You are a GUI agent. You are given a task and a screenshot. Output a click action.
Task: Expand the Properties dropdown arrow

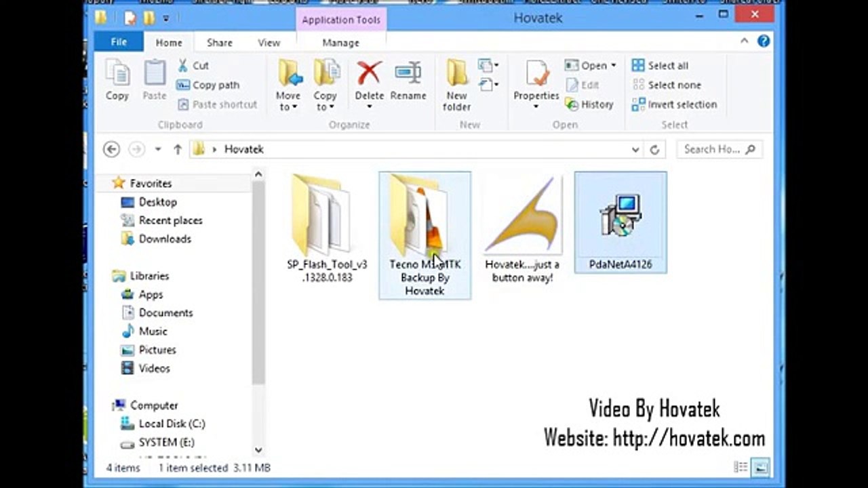(x=536, y=107)
